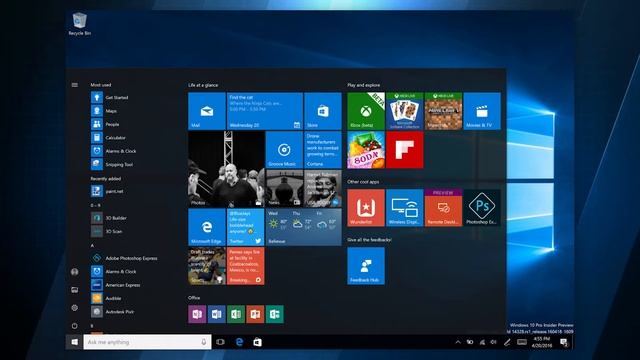This screenshot has width=640, height=360.
Task: Open the Calendar tile showing Wednesday 20
Action: point(265,111)
